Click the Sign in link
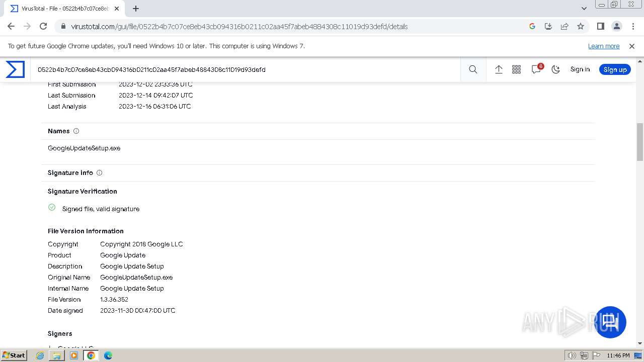 [x=580, y=69]
